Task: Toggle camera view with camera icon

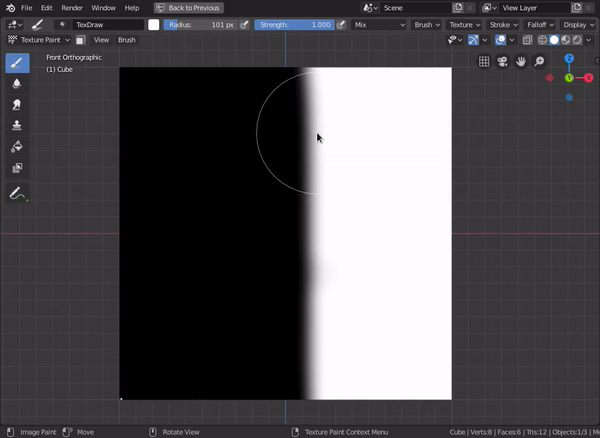Action: [x=503, y=62]
